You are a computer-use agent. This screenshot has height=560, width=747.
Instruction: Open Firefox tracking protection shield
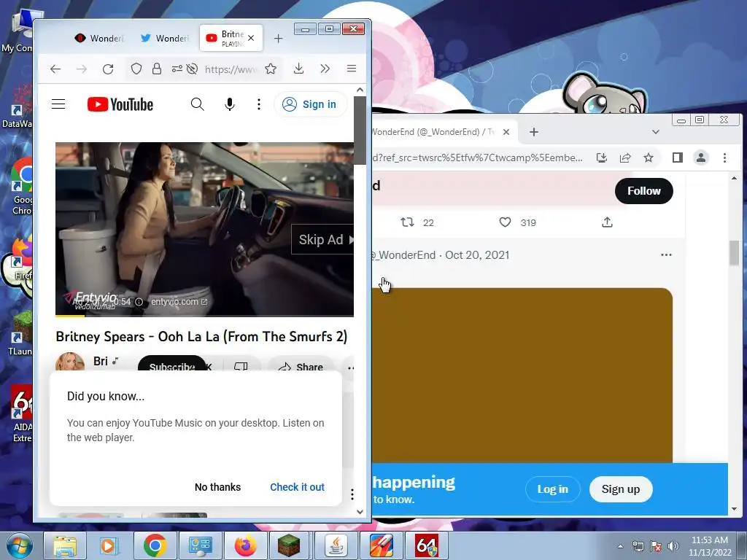(136, 69)
